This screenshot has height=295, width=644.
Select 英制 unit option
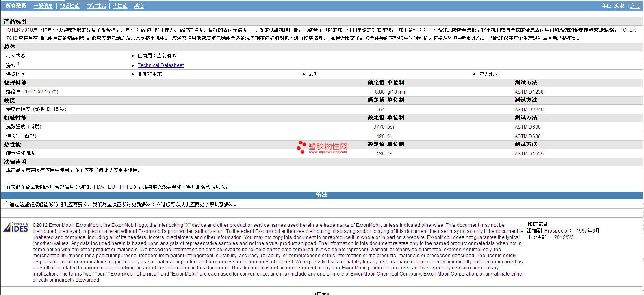(x=619, y=6)
